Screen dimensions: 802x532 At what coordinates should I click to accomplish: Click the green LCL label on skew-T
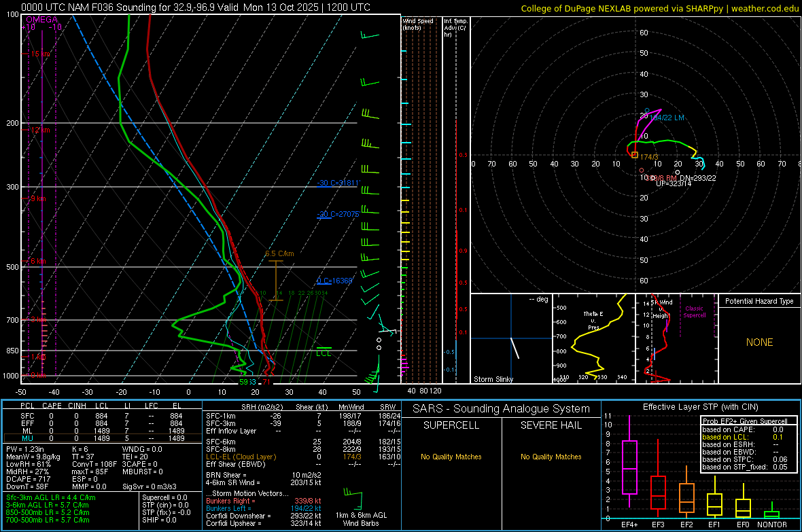pyautogui.click(x=324, y=353)
